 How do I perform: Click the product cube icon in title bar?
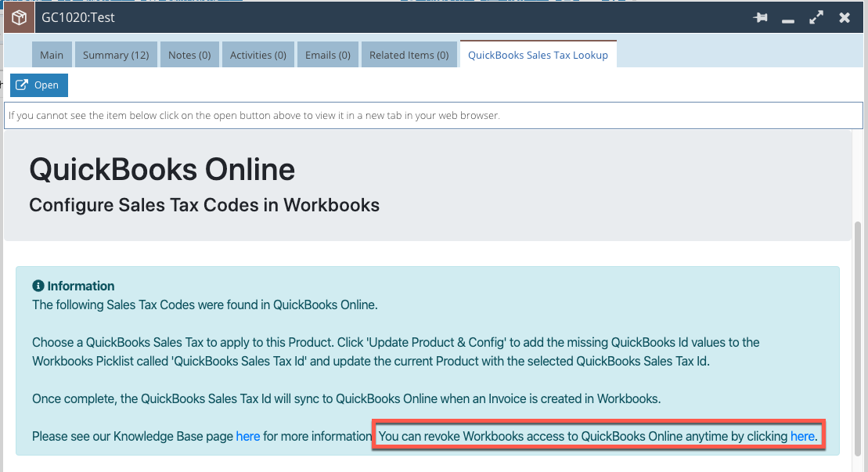pos(19,18)
